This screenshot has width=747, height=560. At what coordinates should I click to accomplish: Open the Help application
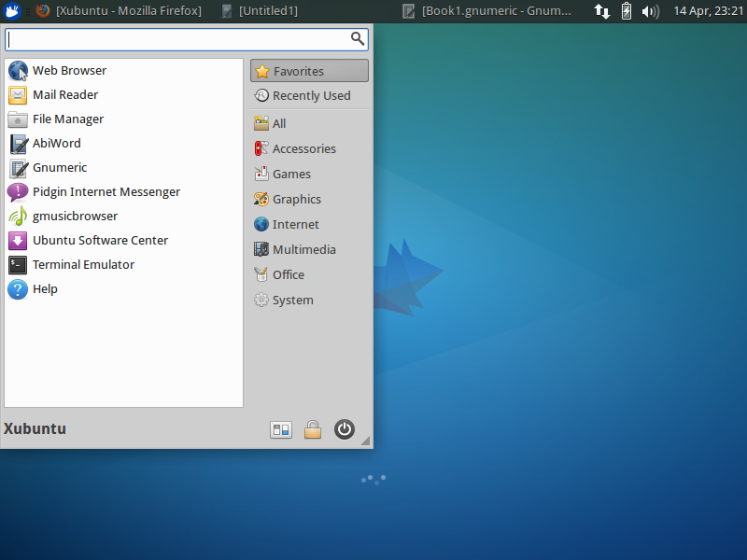(x=43, y=288)
